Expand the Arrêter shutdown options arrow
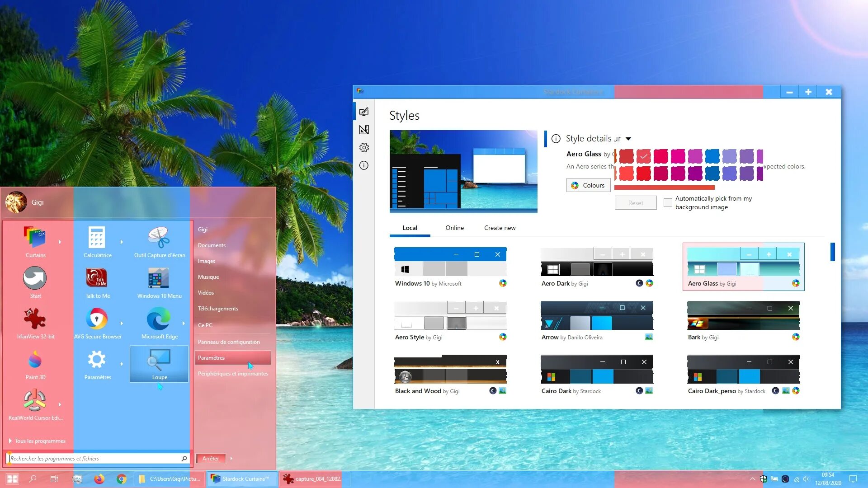This screenshot has height=488, width=868. click(x=231, y=458)
